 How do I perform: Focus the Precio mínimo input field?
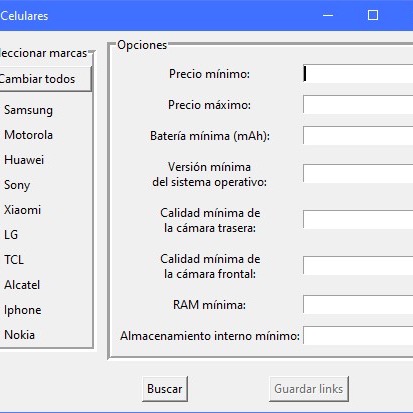358,74
